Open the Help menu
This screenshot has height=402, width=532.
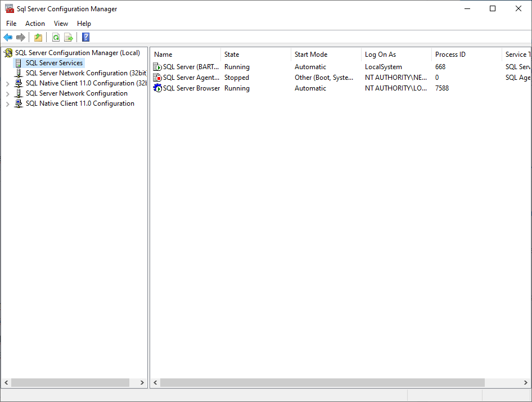84,24
